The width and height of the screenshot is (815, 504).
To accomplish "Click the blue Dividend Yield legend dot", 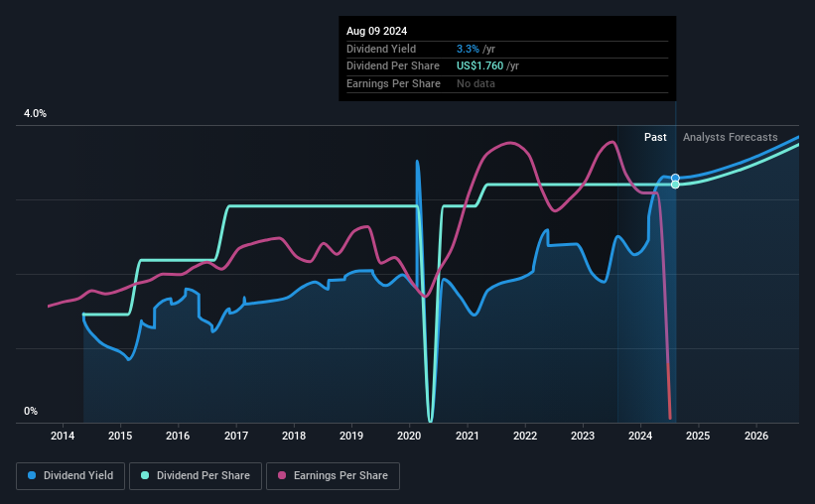I will click(x=32, y=475).
